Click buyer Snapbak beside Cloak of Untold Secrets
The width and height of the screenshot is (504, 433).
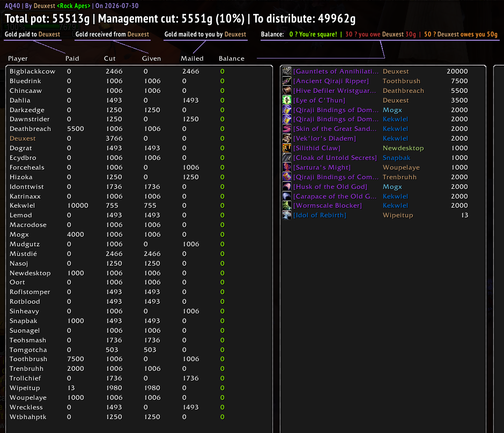(396, 158)
